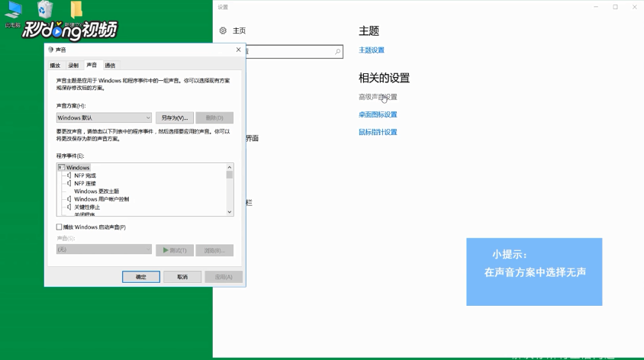Open the 鼠标指针设置 link
This screenshot has width=644, height=360.
pos(378,132)
